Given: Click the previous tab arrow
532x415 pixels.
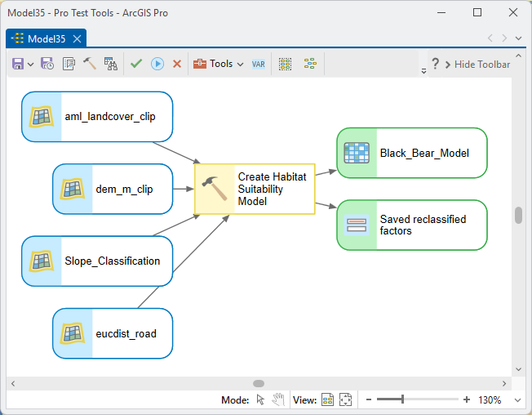Looking at the screenshot, I should coord(490,38).
